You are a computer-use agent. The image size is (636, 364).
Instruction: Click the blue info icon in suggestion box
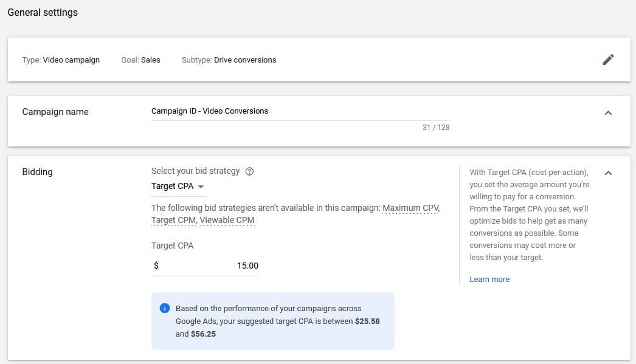pos(164,309)
